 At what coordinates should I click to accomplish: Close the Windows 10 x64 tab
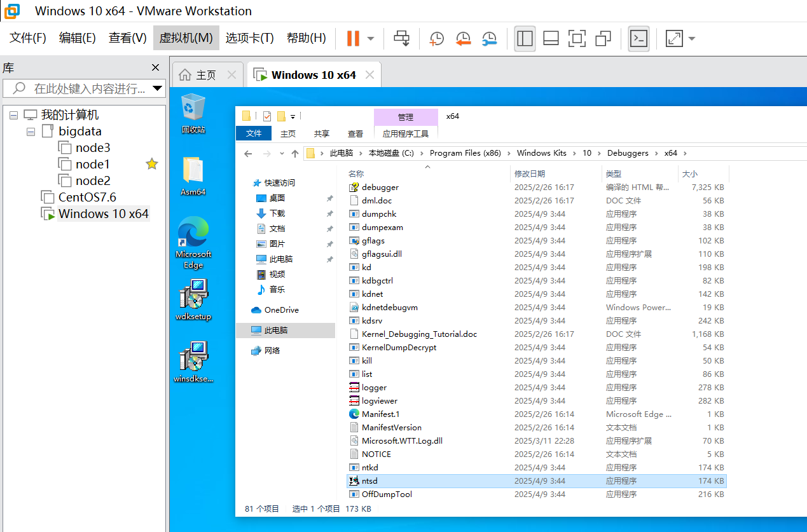click(369, 75)
